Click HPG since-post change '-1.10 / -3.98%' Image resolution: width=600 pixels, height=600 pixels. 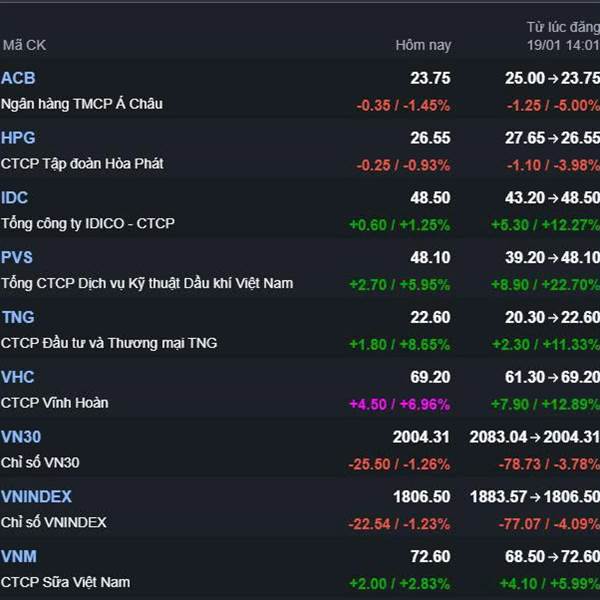click(x=553, y=165)
